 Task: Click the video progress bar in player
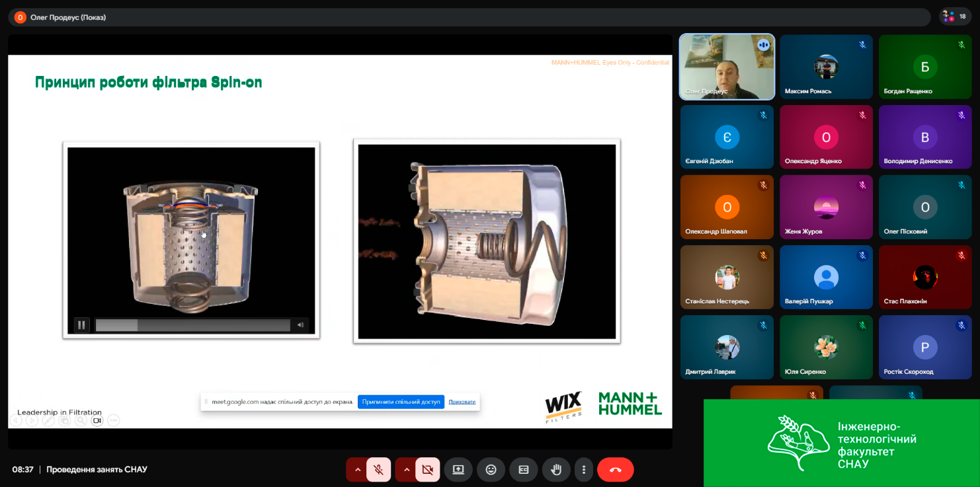pos(192,325)
